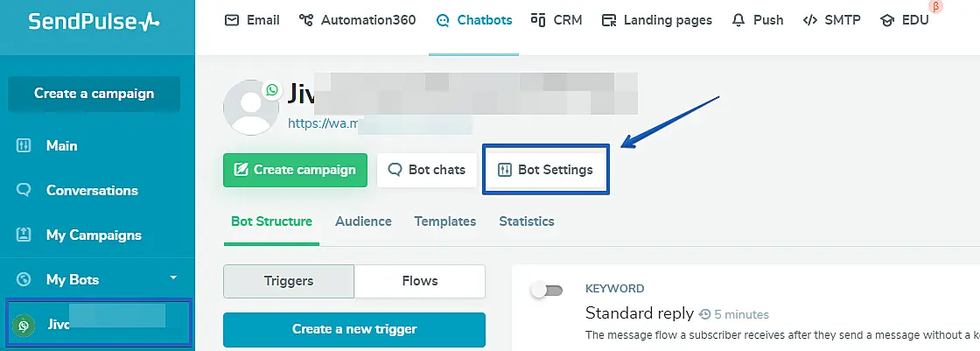Image resolution: width=980 pixels, height=351 pixels.
Task: Switch to the Audience tab
Action: point(363,221)
